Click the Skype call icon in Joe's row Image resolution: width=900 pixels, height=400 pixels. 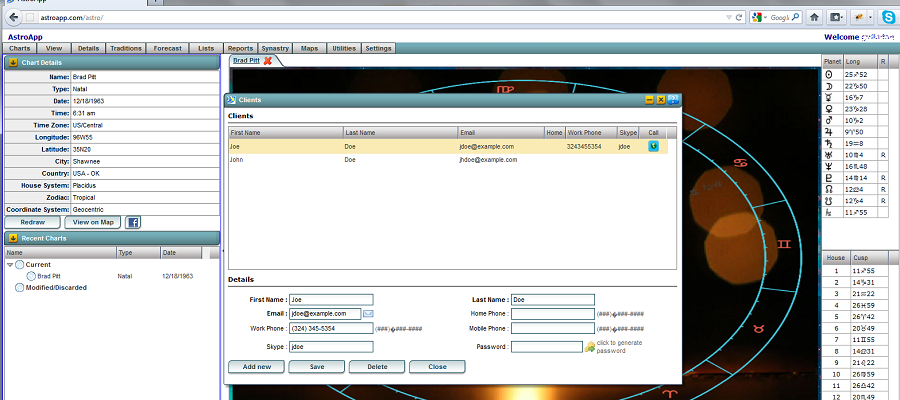[653, 146]
